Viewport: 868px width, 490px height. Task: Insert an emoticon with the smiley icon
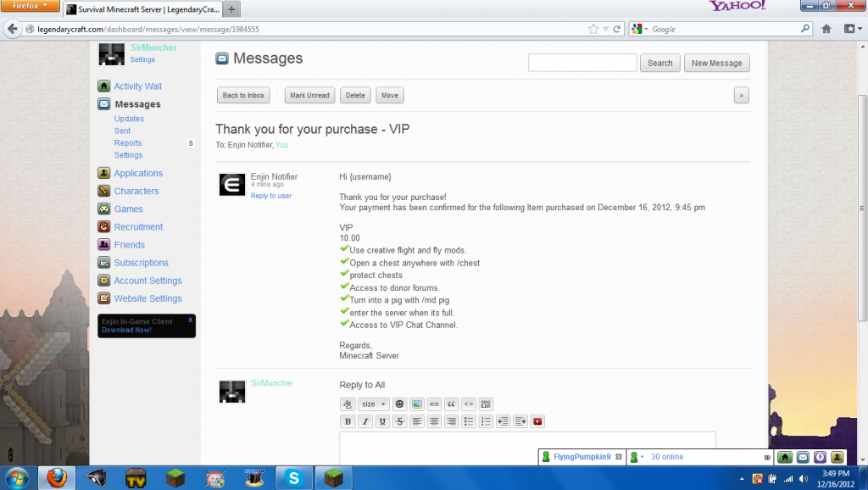coord(399,404)
